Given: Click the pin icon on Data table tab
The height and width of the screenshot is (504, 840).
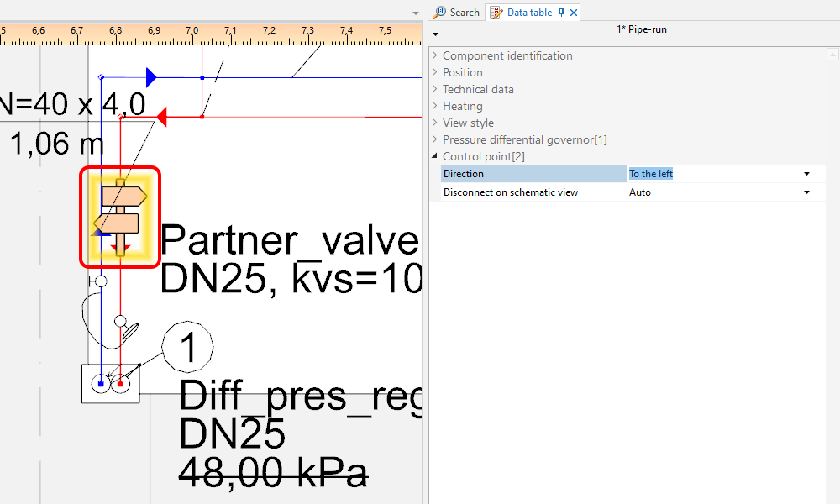Looking at the screenshot, I should click(x=561, y=13).
